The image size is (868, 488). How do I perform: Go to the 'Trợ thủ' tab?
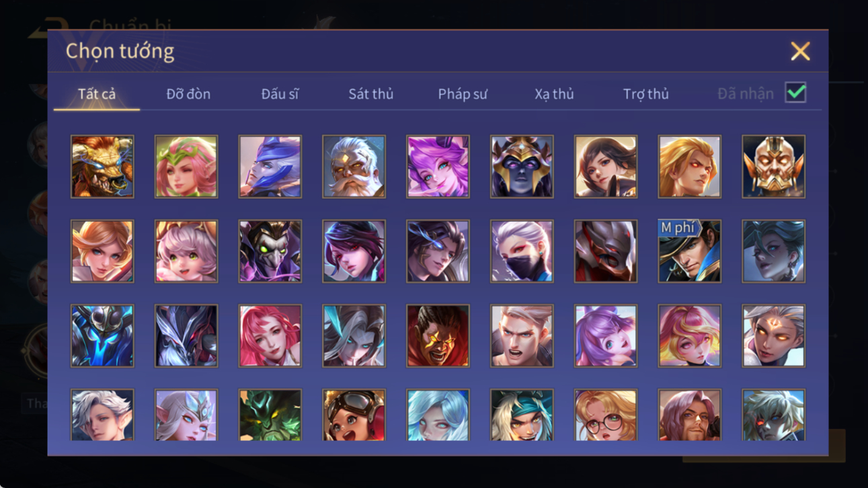pyautogui.click(x=645, y=94)
